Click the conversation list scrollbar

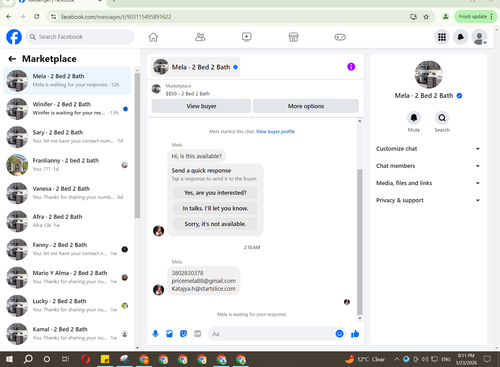[137, 145]
